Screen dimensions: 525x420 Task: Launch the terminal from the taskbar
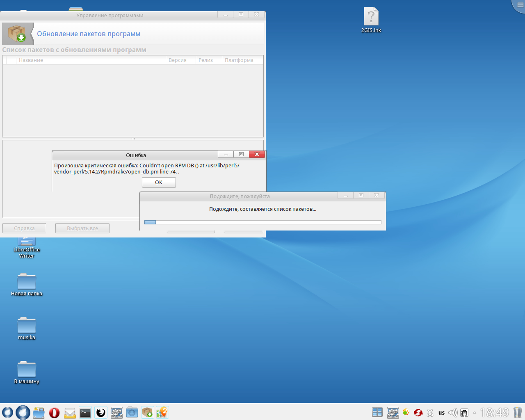tap(85, 413)
